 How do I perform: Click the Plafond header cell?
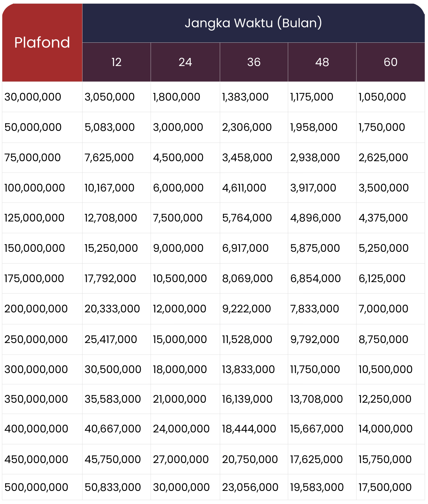pos(42,42)
